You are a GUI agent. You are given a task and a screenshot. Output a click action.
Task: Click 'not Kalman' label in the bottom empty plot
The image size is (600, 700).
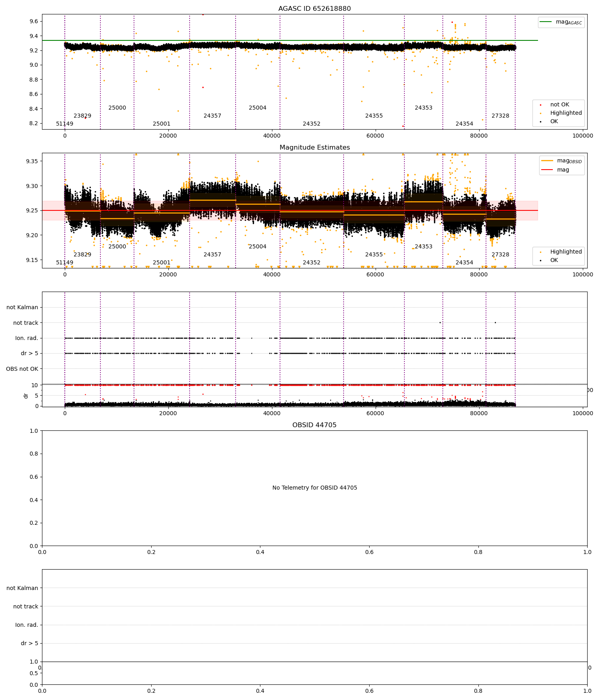22,588
